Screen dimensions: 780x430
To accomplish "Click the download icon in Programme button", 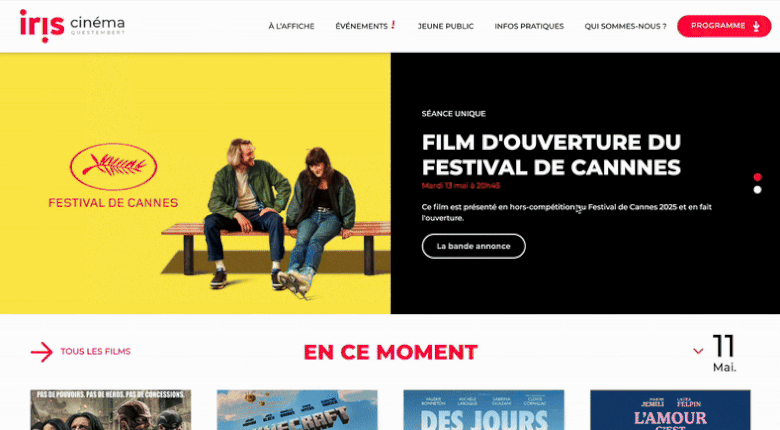I will point(756,26).
